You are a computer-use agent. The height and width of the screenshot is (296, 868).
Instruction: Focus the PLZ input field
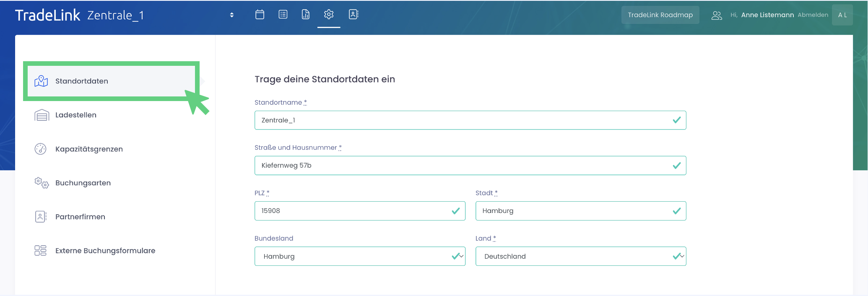(352, 211)
